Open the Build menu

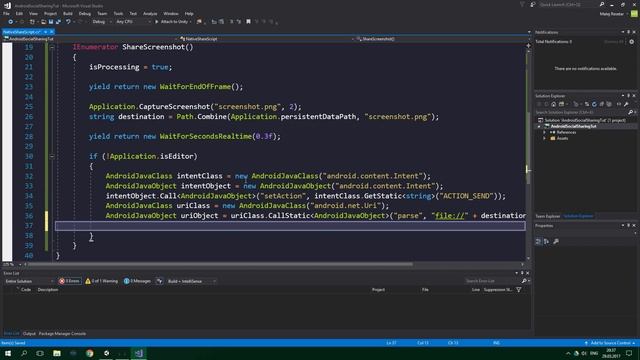point(68,13)
